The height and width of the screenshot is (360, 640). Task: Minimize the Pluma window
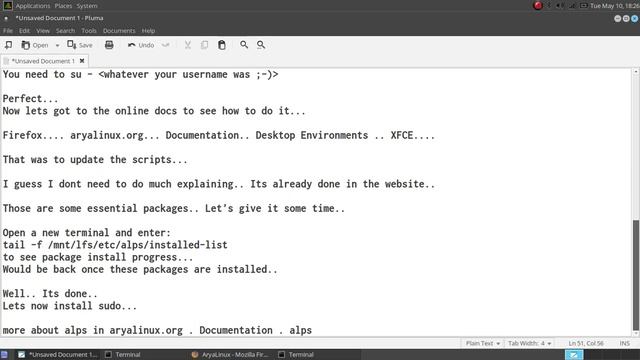618,18
